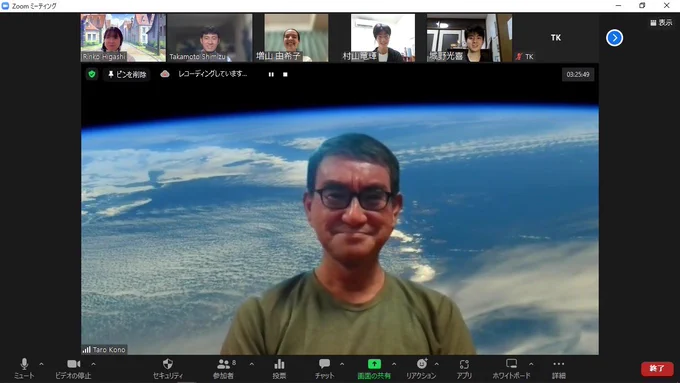Viewport: 680px width, 383px height.
Task: Expand the arrow beside the Participants button
Action: (252, 364)
